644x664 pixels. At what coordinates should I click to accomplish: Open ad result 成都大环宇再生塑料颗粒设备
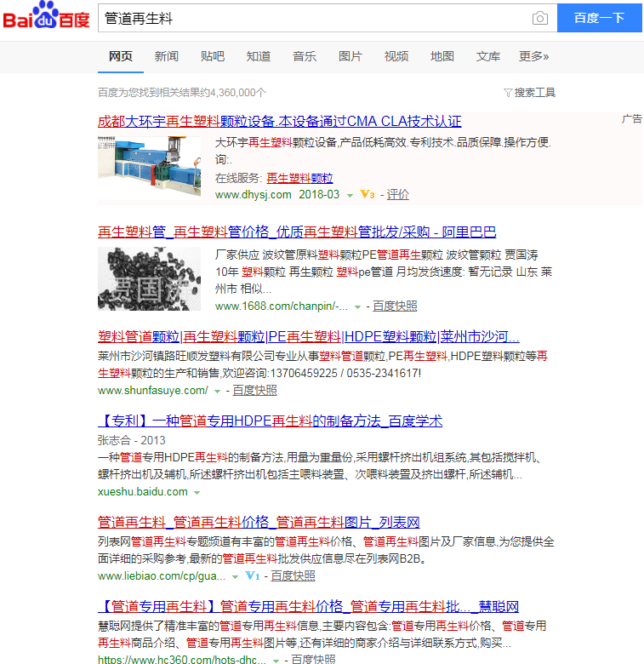(x=279, y=122)
